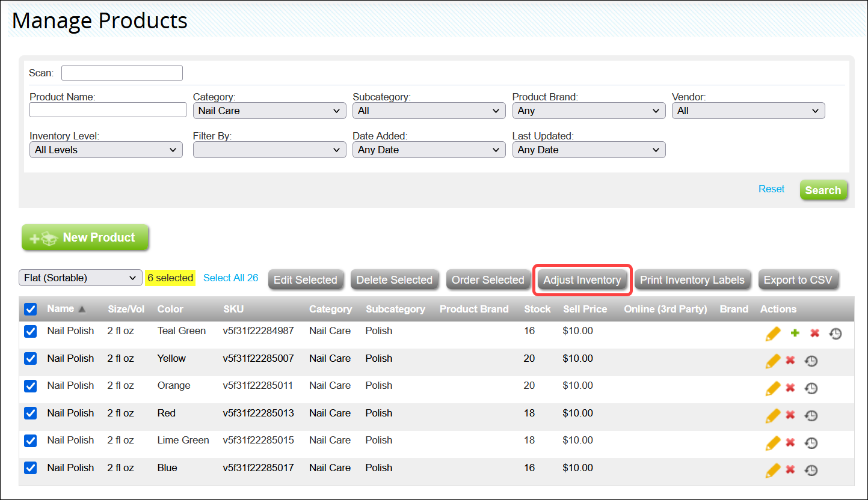View history for the Orange Nail Polish
The height and width of the screenshot is (500, 868).
[811, 388]
